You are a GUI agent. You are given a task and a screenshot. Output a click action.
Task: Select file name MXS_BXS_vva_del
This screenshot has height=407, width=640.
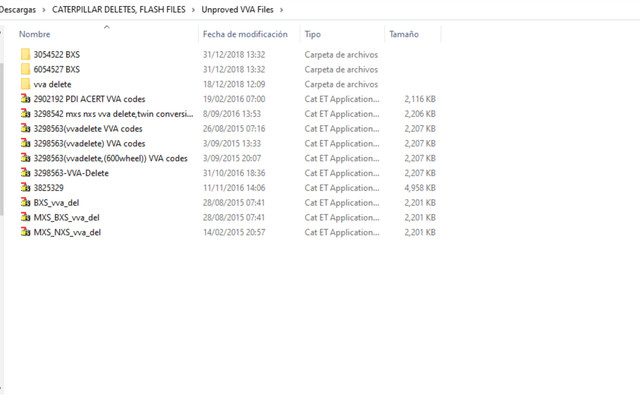(67, 218)
